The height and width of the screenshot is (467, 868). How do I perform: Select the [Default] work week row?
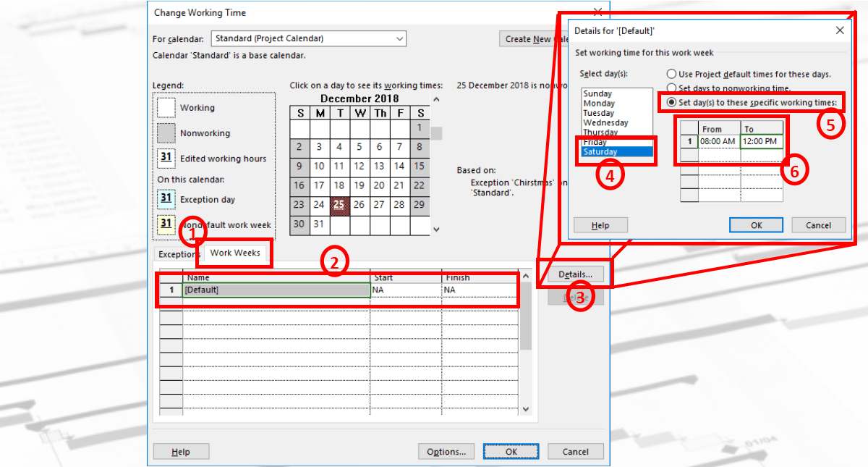point(275,290)
